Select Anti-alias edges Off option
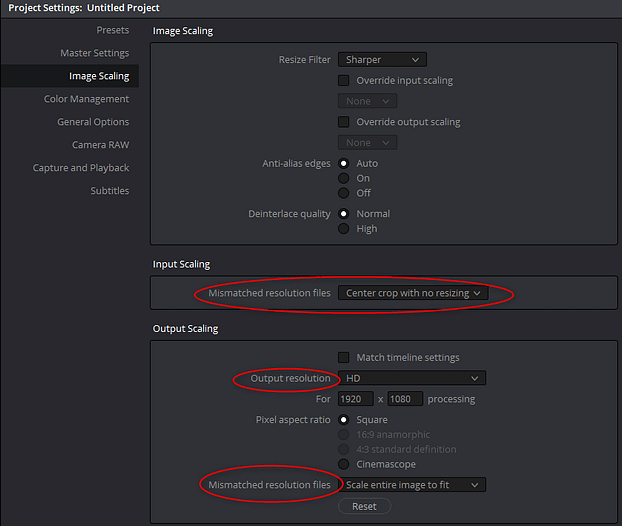The width and height of the screenshot is (622, 526). click(344, 193)
